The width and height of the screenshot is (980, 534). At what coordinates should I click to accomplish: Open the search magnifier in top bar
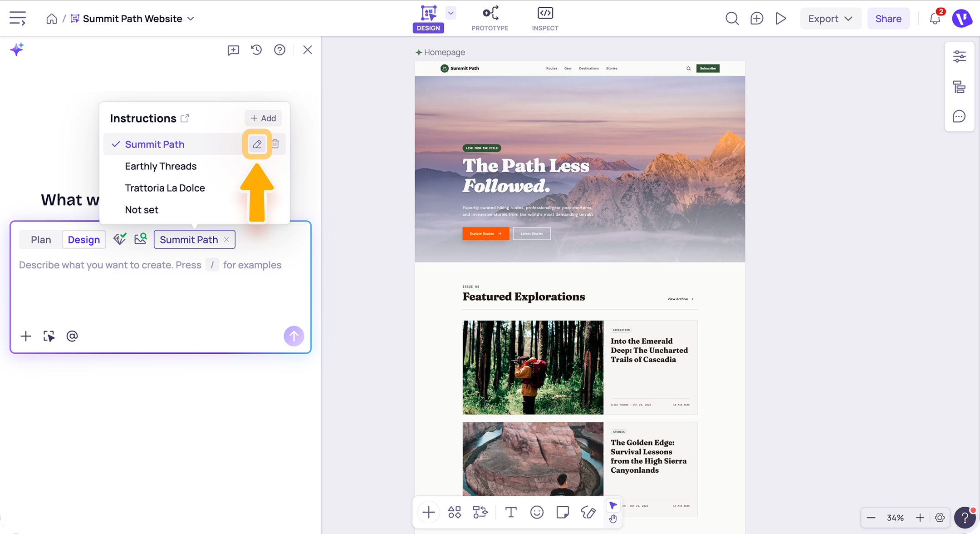coord(732,19)
